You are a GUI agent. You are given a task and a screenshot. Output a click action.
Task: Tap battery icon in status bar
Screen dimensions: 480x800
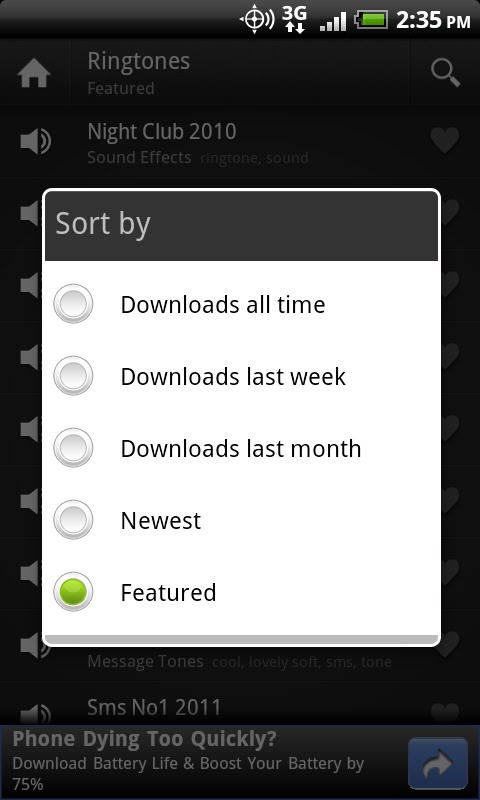pyautogui.click(x=372, y=20)
